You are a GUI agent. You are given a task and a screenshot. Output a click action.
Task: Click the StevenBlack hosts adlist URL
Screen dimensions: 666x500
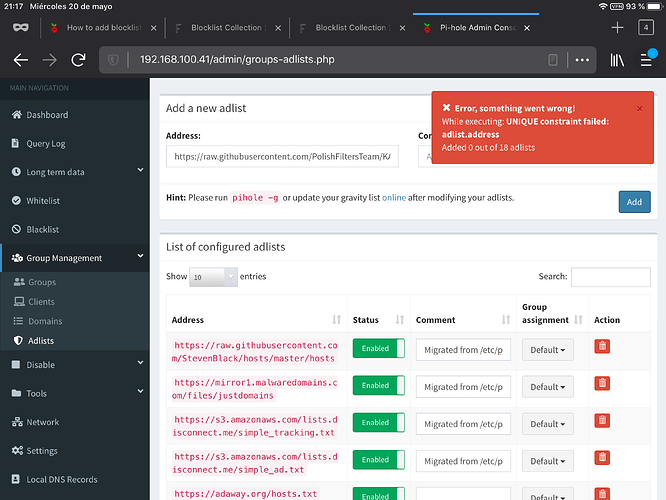(254, 352)
